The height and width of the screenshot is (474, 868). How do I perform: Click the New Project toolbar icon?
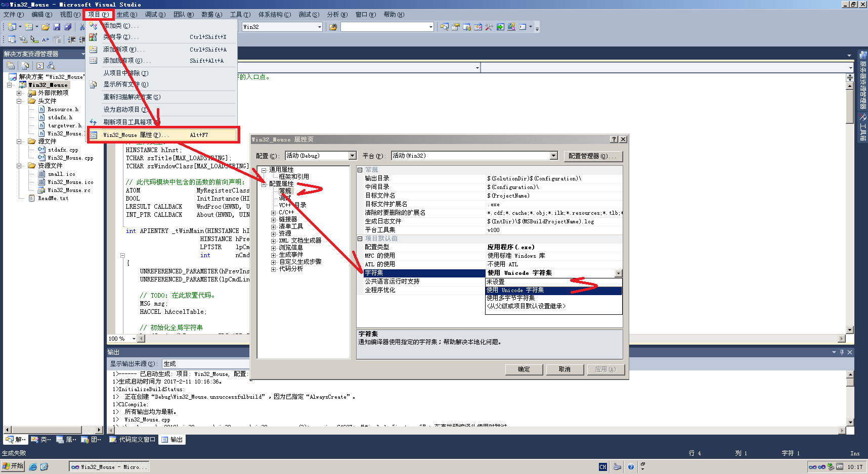point(12,27)
